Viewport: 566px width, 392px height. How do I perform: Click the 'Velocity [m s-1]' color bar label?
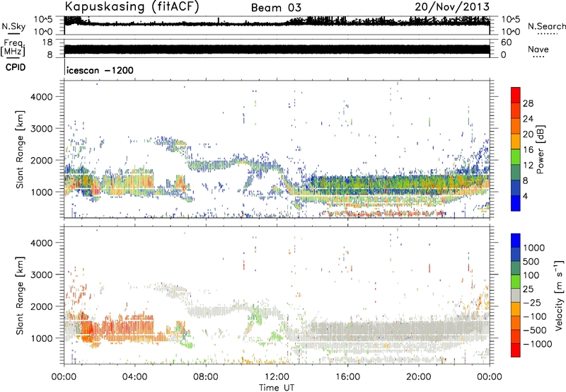pos(559,295)
